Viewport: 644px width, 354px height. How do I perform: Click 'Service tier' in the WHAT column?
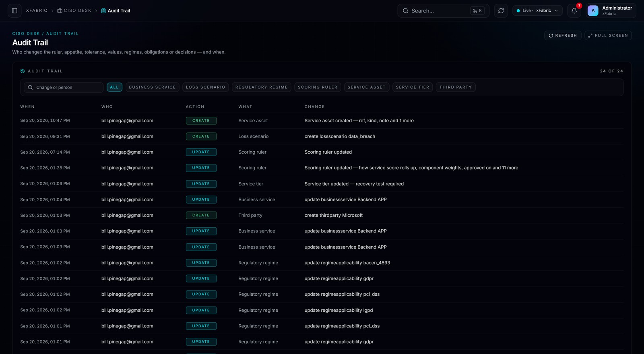251,184
